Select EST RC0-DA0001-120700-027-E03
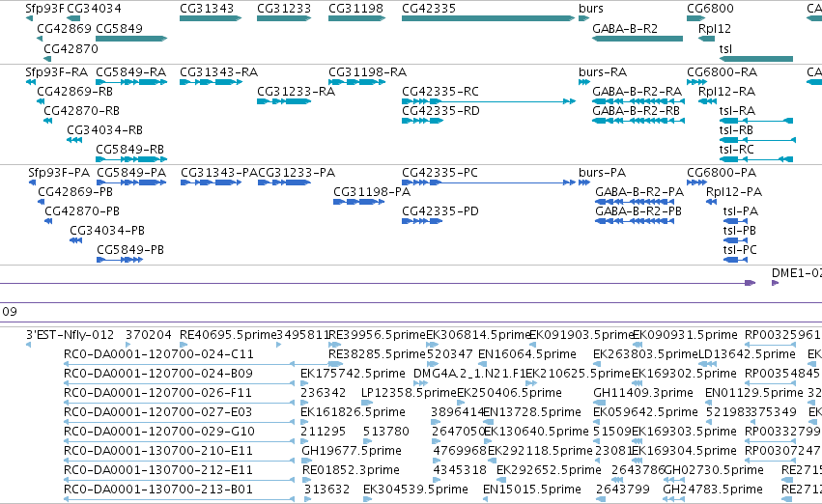822x504 pixels. point(179,422)
